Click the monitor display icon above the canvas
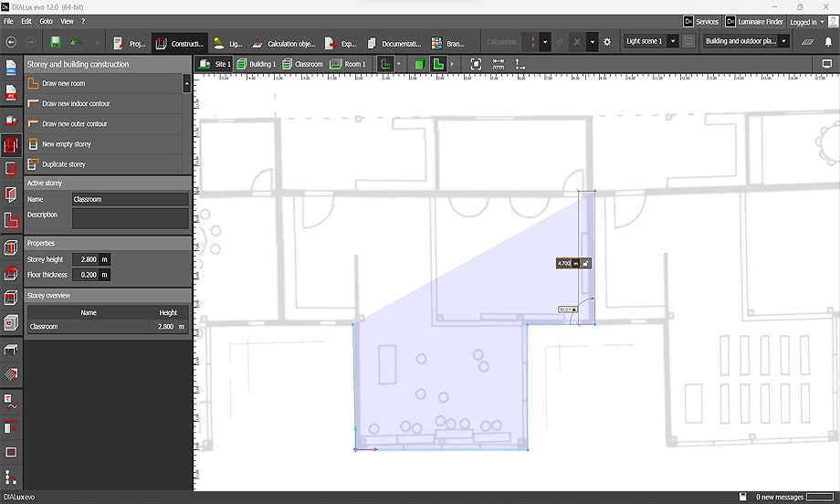Viewport: 840px width, 504px height. 827,64
